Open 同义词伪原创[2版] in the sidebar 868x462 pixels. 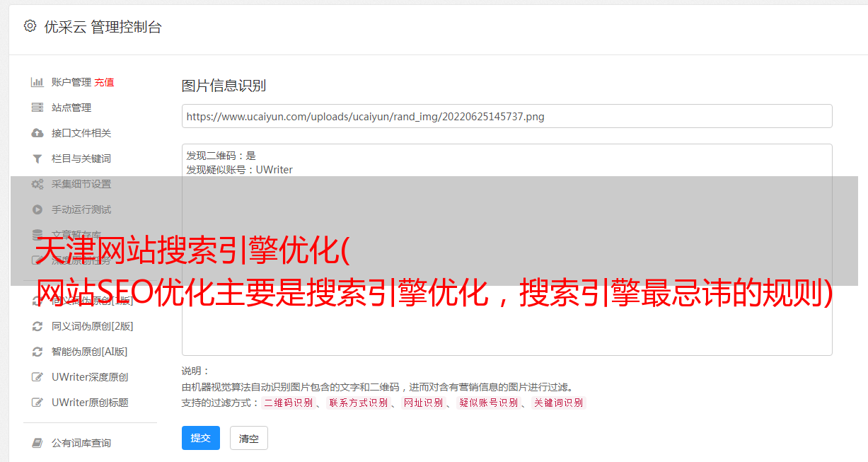[x=93, y=326]
